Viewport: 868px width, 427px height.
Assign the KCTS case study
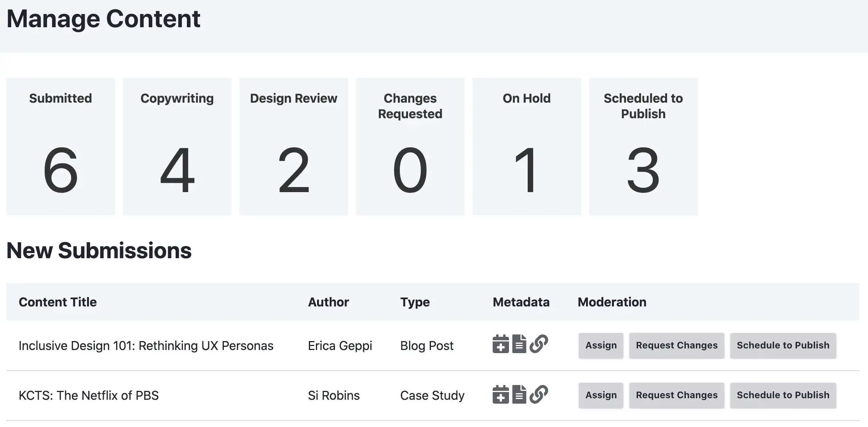[x=601, y=395]
